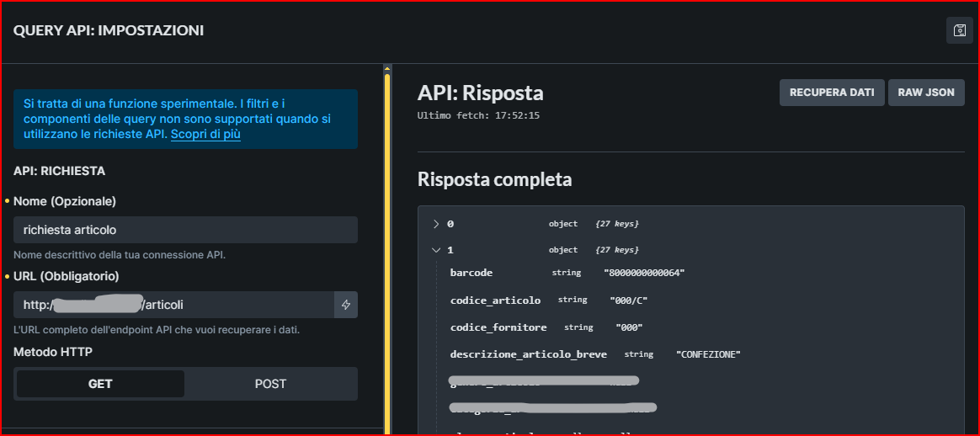
Task: Select the barcode key in the response
Action: pyautogui.click(x=471, y=273)
